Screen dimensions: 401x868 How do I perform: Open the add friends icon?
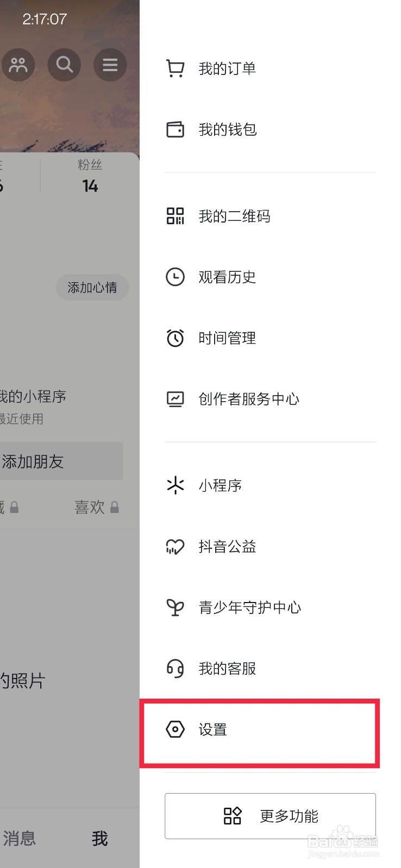(19, 65)
